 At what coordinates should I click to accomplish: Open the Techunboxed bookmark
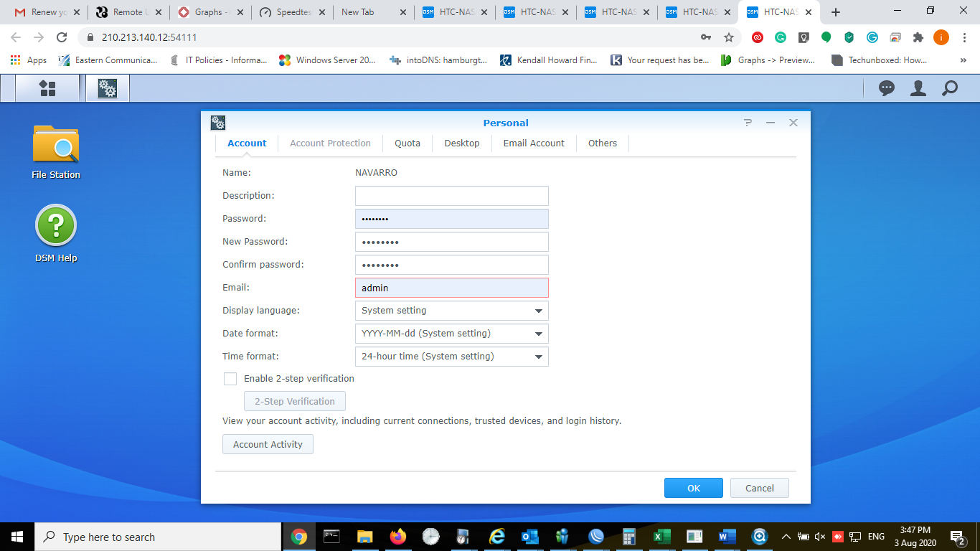point(880,60)
